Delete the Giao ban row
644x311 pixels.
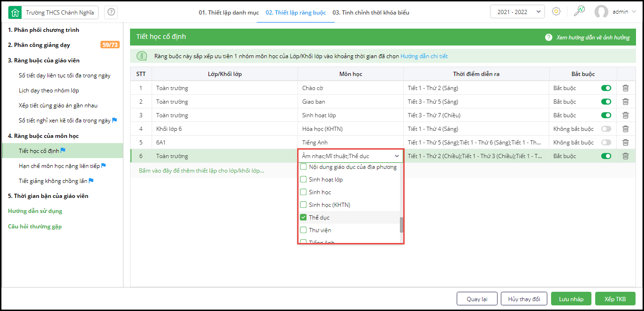click(x=625, y=102)
